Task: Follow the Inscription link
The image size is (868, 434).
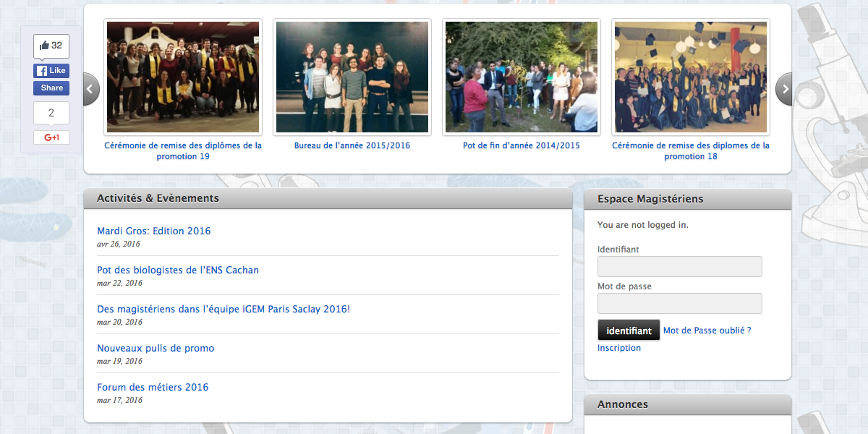Action: point(619,348)
